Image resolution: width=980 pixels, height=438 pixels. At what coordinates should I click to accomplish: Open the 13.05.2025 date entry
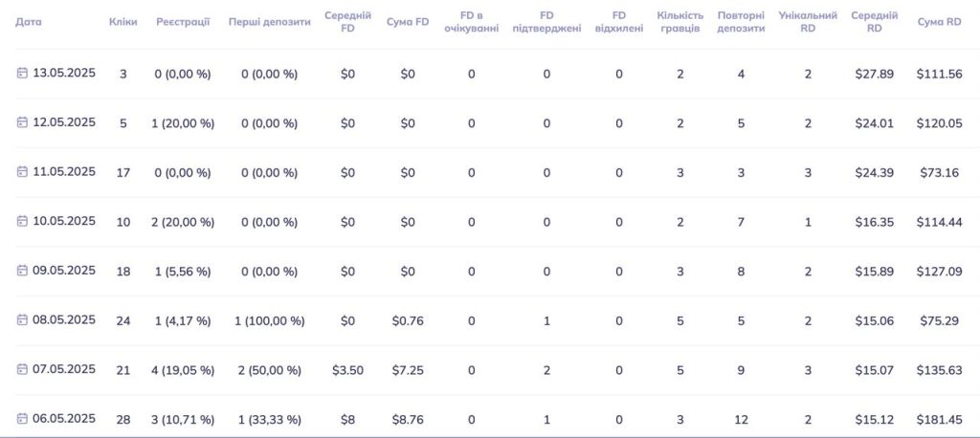(x=64, y=73)
